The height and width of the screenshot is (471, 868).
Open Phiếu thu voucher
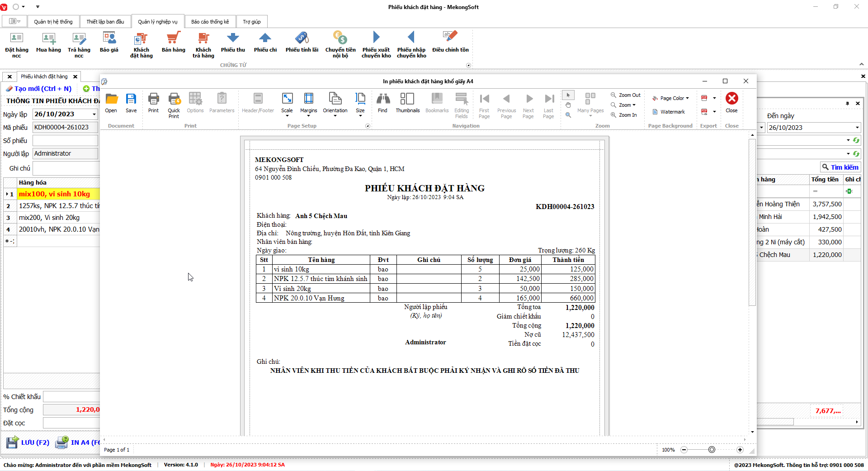pyautogui.click(x=233, y=44)
